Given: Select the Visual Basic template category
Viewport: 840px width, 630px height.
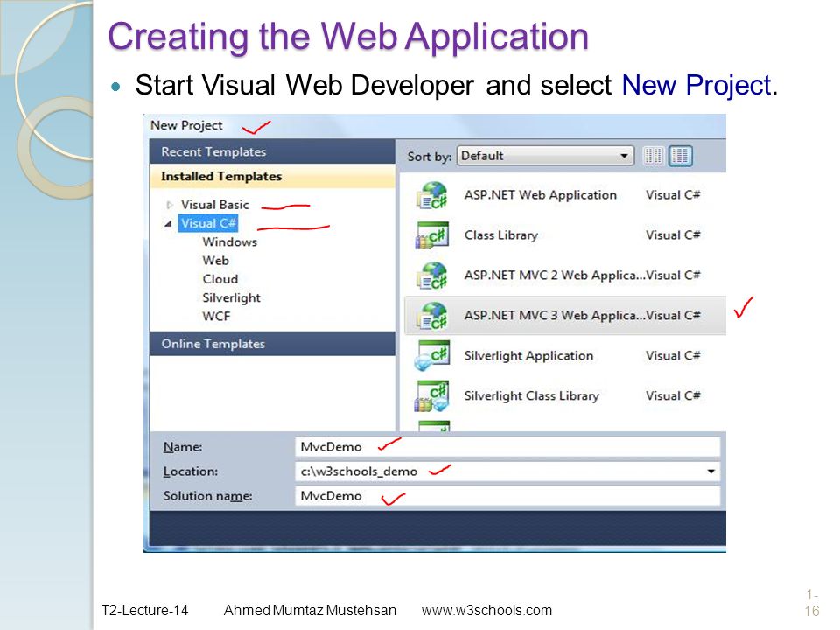Looking at the screenshot, I should [215, 205].
